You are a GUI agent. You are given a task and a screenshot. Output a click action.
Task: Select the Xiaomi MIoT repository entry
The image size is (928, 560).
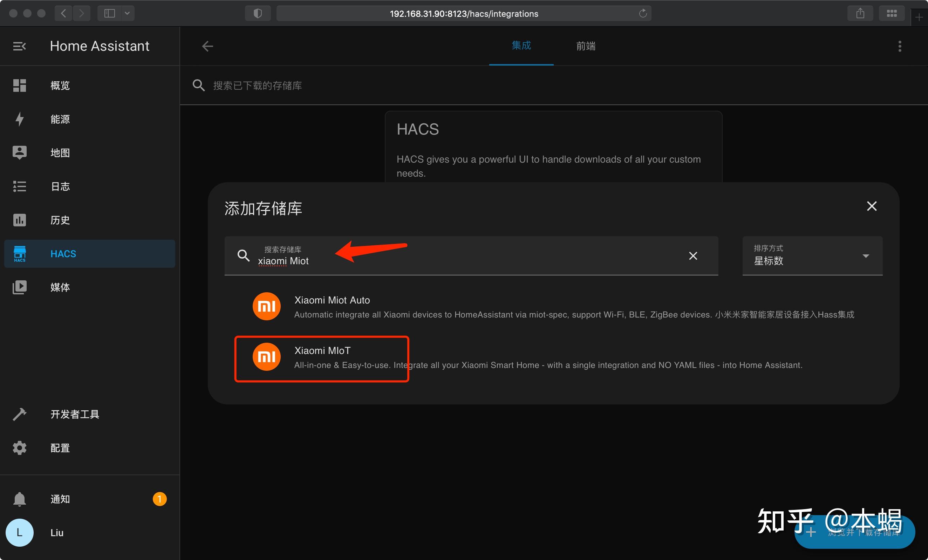[x=322, y=358]
